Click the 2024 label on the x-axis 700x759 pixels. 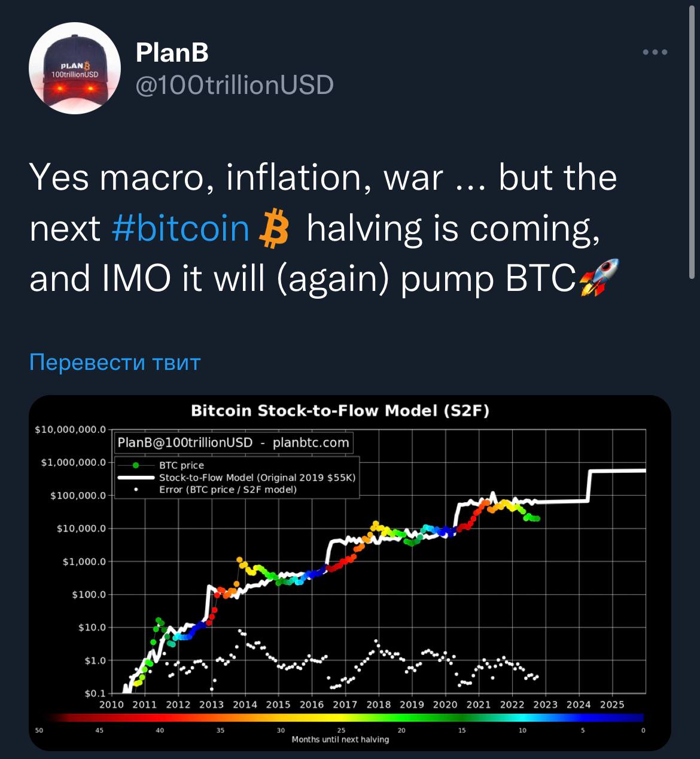pyautogui.click(x=579, y=705)
